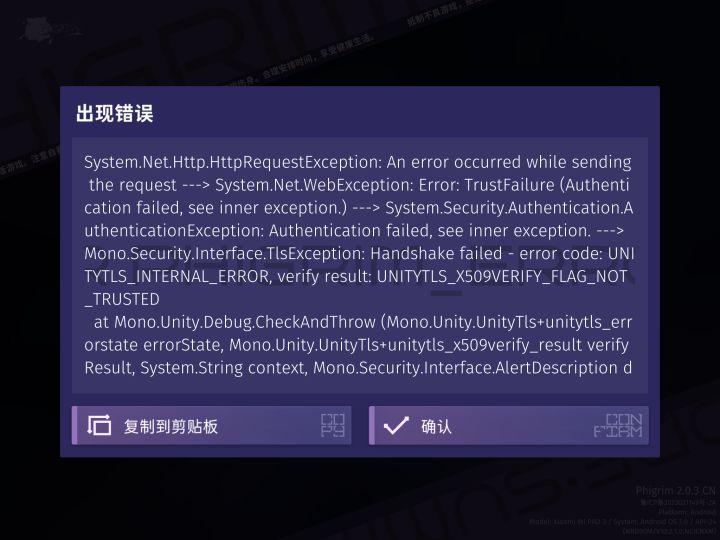Click the device model info line at the bottom right
The image size is (720, 540).
pyautogui.click(x=622, y=522)
